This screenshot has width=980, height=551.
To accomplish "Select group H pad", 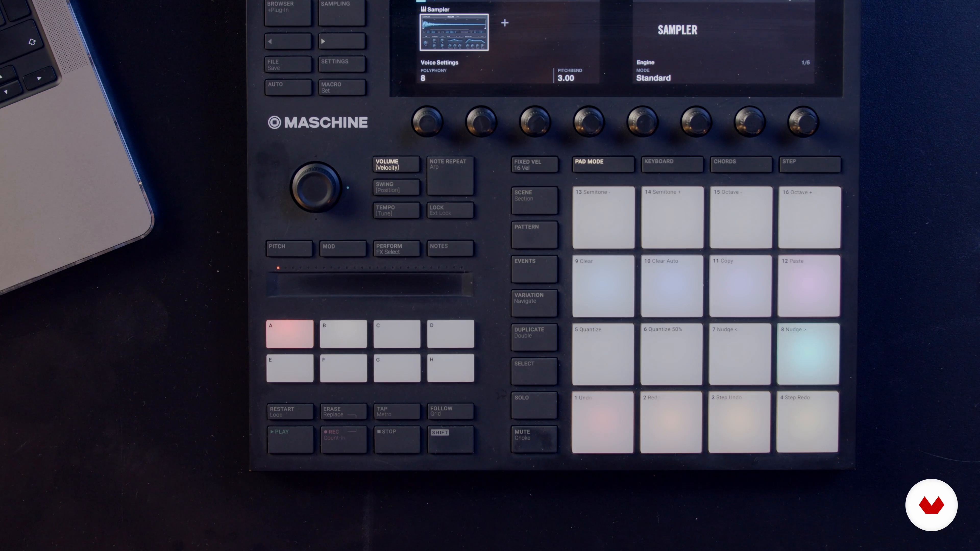I will click(451, 368).
